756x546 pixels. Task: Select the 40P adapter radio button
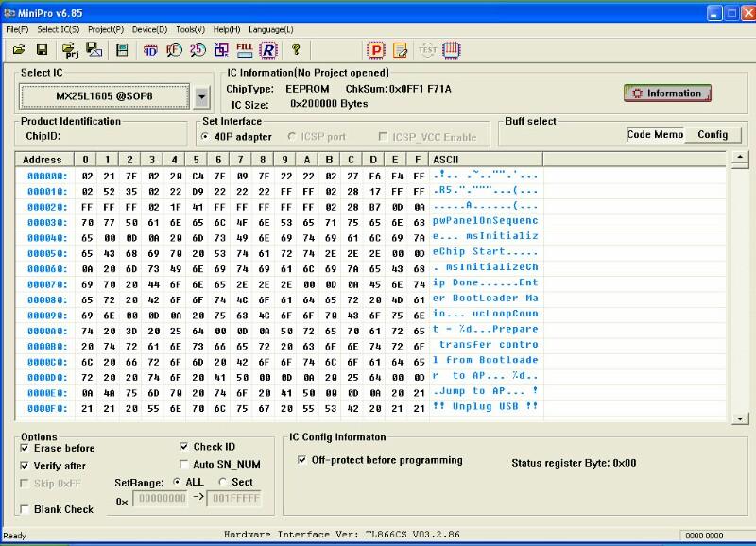pyautogui.click(x=205, y=137)
